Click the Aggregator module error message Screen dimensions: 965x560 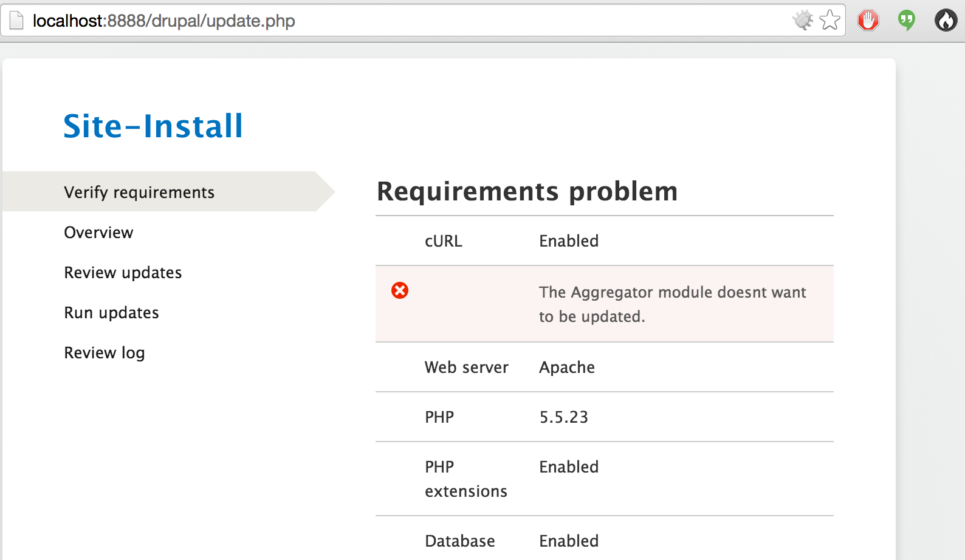[x=672, y=304]
